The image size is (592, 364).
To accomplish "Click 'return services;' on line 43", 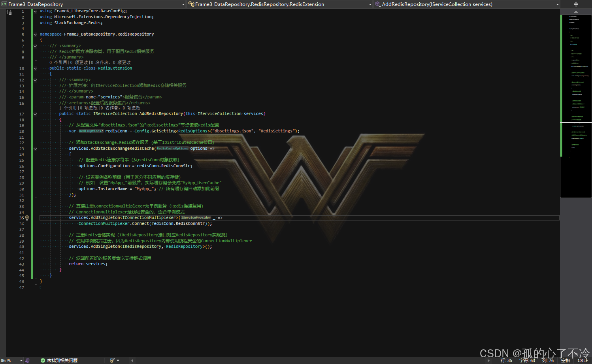I will (x=88, y=264).
